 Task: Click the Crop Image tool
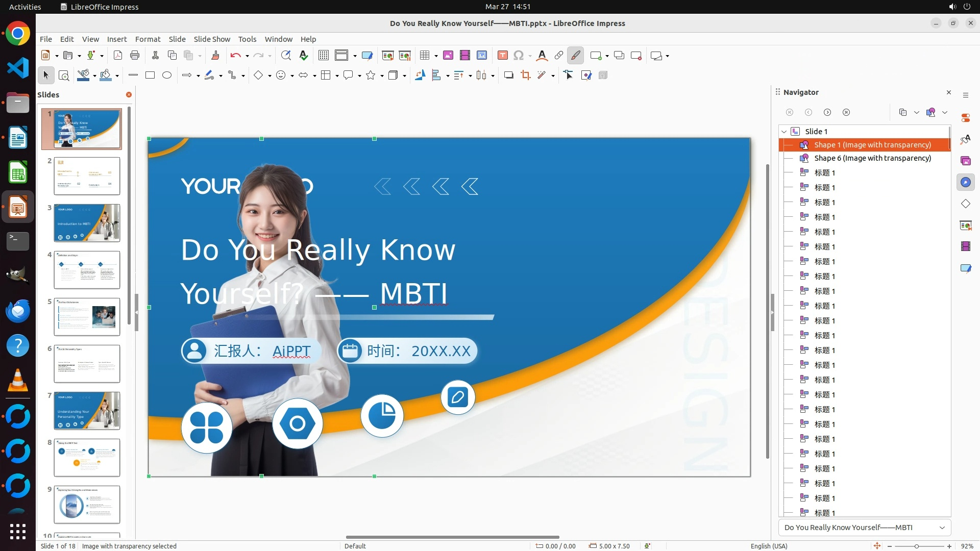(x=525, y=76)
